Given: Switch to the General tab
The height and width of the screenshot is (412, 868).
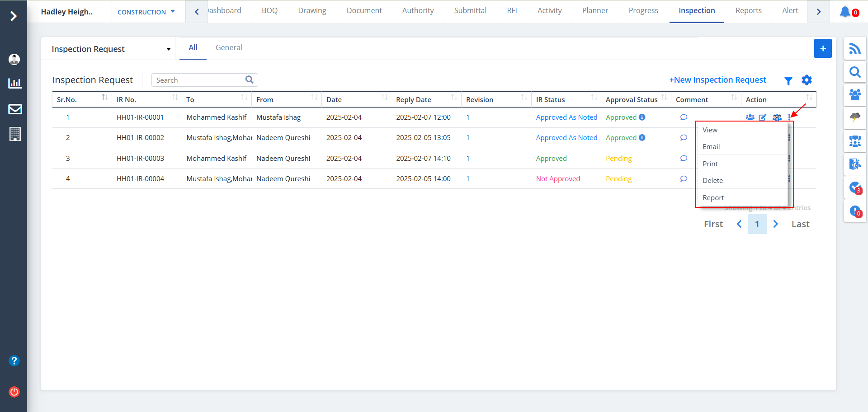Looking at the screenshot, I should [x=229, y=48].
